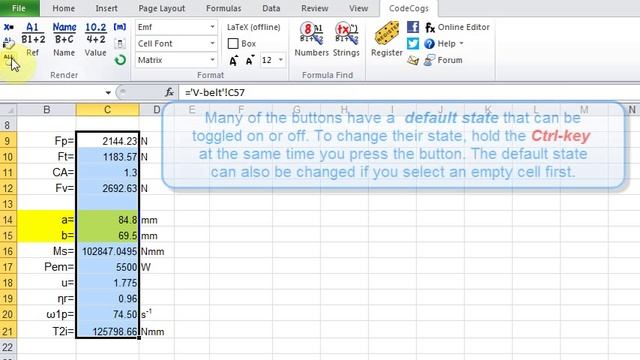Click the 'T2i=' label cell
The height and width of the screenshot is (360, 640).
coord(47,331)
